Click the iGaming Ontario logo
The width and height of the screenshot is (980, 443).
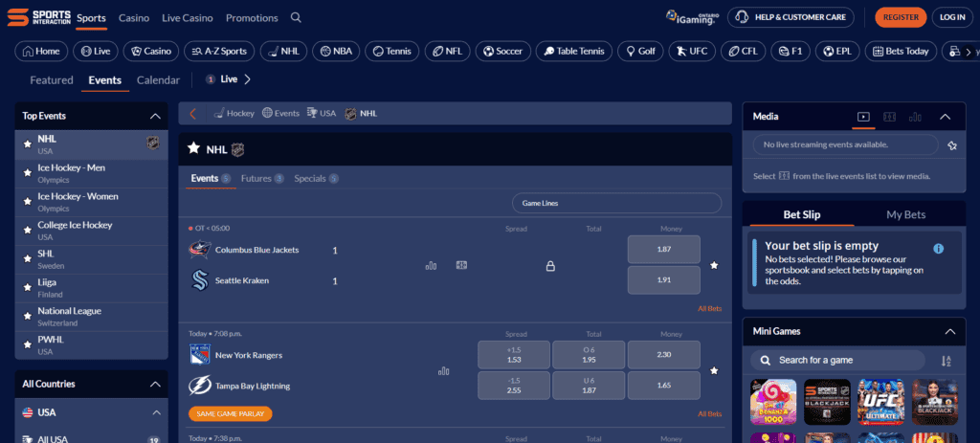pyautogui.click(x=691, y=17)
